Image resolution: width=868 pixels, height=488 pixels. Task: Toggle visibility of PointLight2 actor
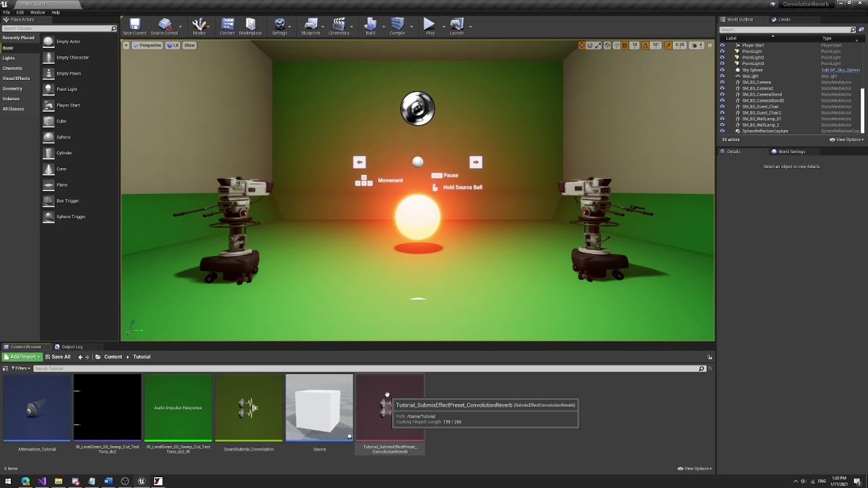[722, 58]
